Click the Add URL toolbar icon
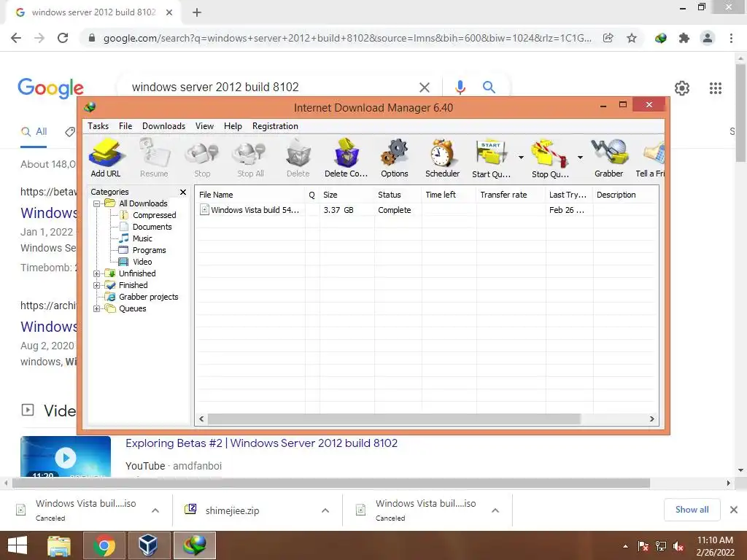The image size is (747, 560). (106, 157)
